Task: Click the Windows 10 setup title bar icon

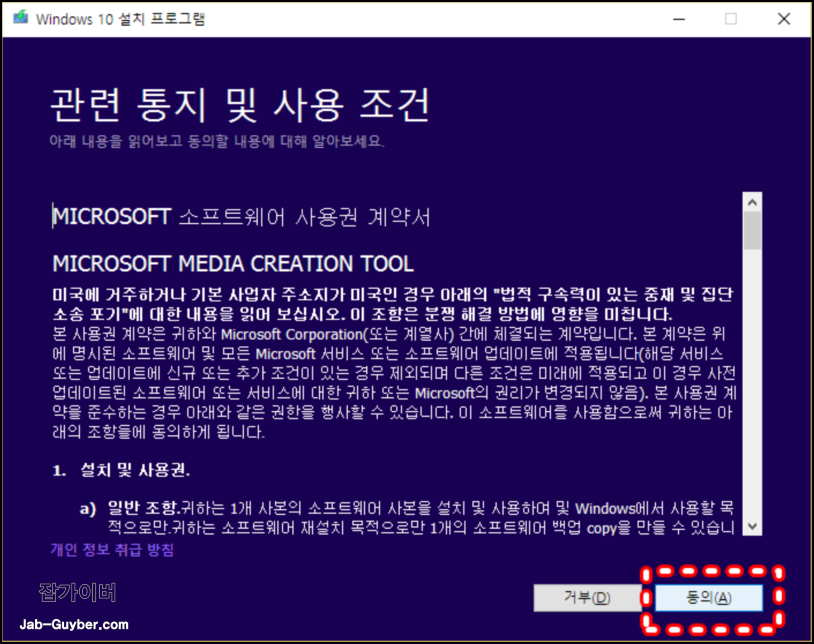Action: coord(20,18)
